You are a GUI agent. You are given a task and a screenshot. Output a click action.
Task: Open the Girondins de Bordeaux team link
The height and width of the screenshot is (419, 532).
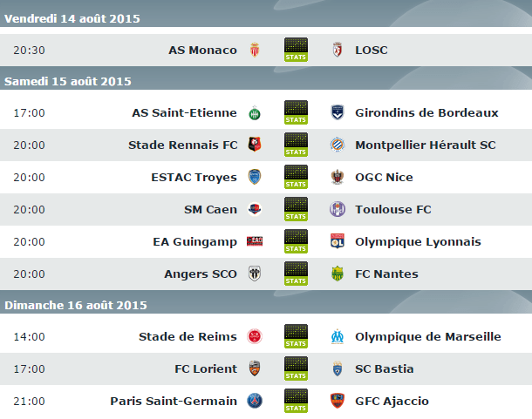click(x=426, y=112)
